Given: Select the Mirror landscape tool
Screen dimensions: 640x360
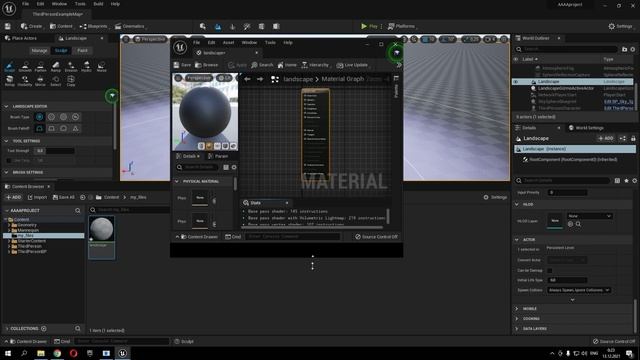Looking at the screenshot, I should 40,81.
